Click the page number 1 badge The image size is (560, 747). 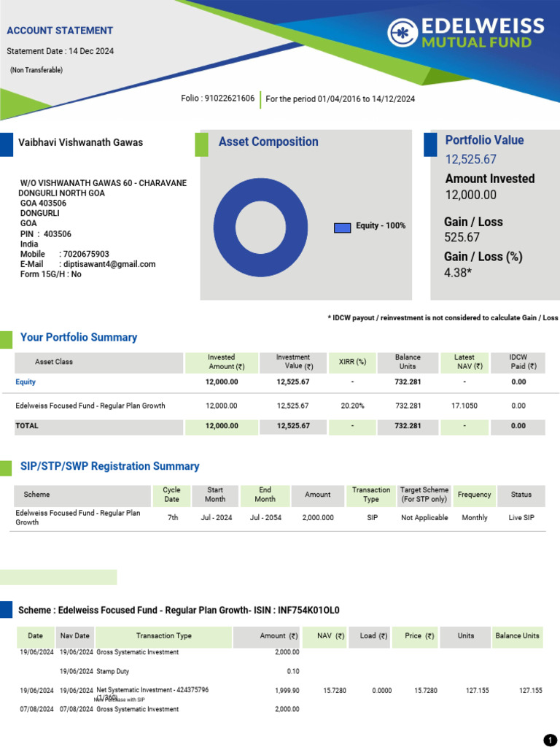[550, 738]
